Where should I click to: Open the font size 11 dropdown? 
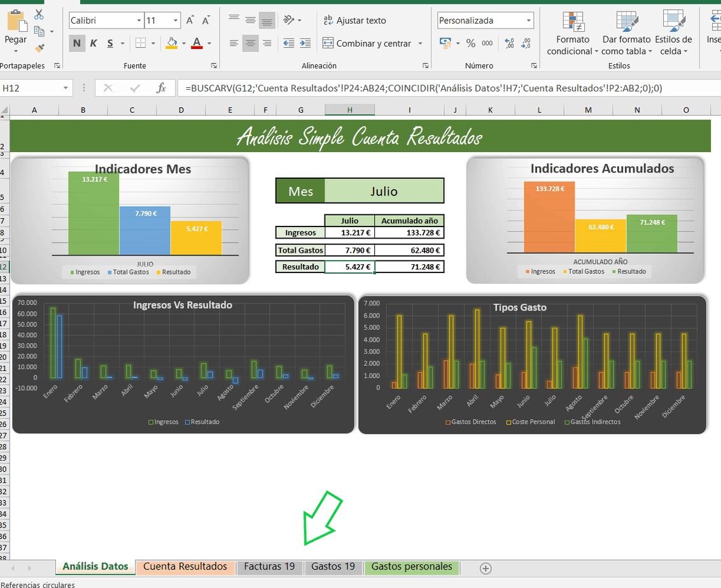[x=176, y=21]
